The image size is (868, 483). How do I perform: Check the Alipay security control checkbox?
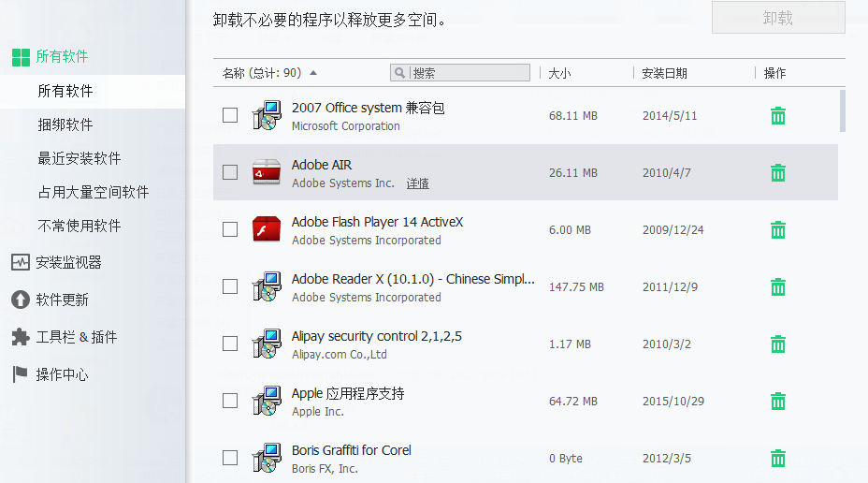click(230, 344)
